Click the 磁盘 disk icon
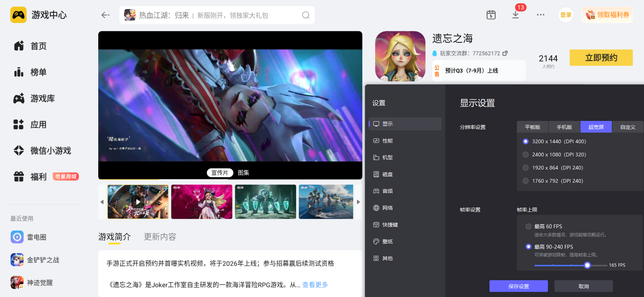 pyautogui.click(x=376, y=174)
